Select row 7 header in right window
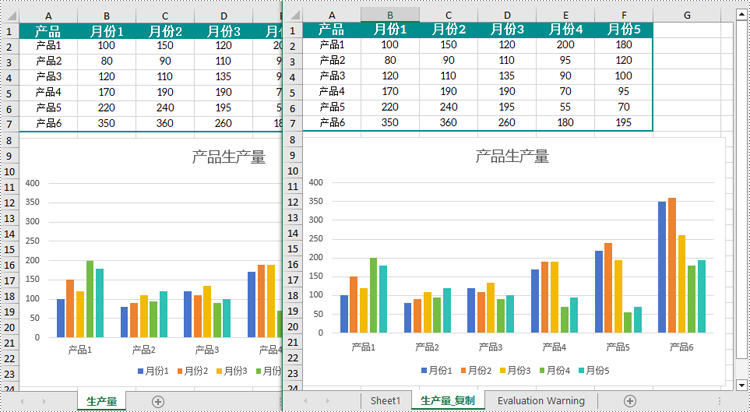 [293, 123]
